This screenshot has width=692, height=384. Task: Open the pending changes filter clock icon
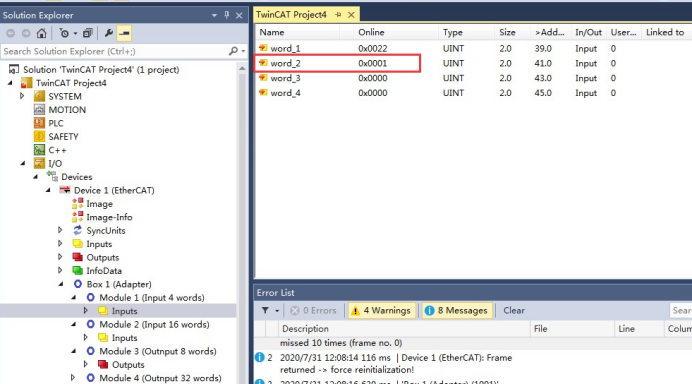(64, 33)
